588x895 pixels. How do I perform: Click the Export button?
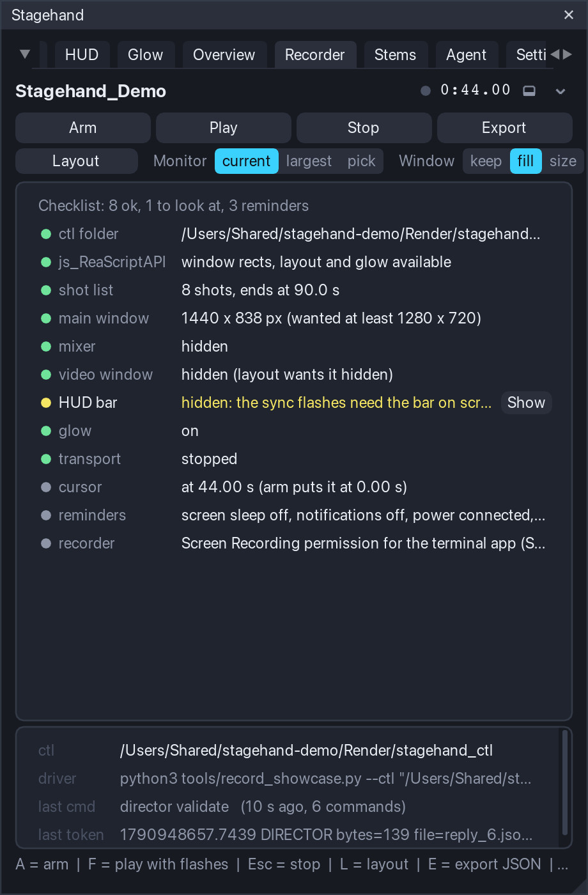click(x=504, y=128)
